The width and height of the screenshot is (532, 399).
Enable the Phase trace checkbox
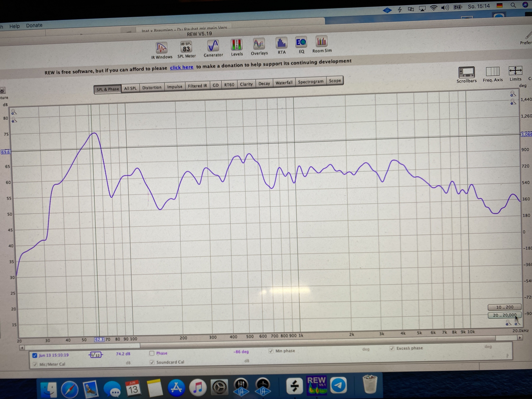click(152, 353)
